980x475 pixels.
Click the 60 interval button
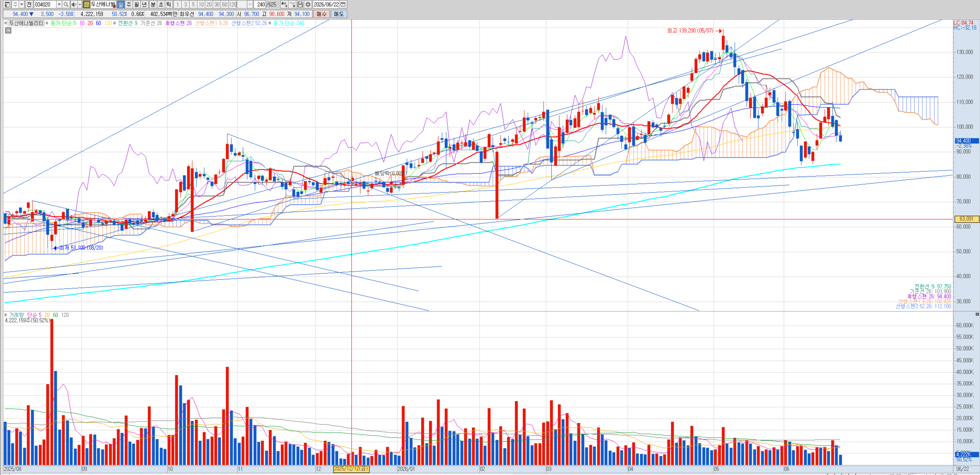click(225, 5)
